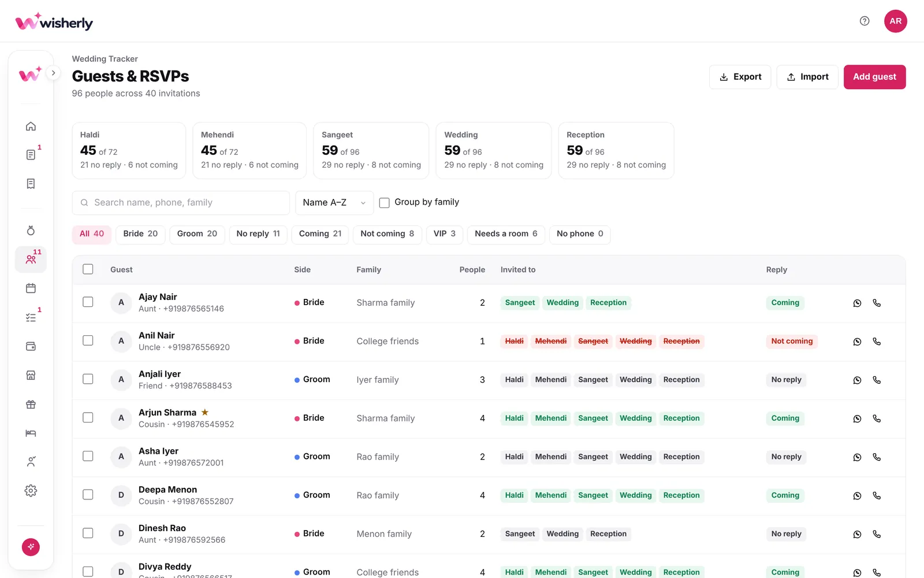Image resolution: width=924 pixels, height=578 pixels.
Task: Open the vendors shop icon in sidebar
Action: point(31,375)
